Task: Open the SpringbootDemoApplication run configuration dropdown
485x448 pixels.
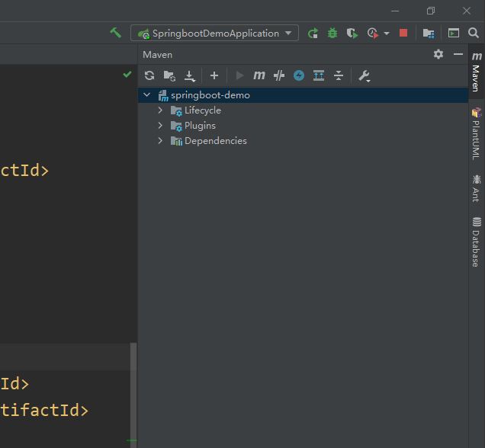Action: (215, 34)
